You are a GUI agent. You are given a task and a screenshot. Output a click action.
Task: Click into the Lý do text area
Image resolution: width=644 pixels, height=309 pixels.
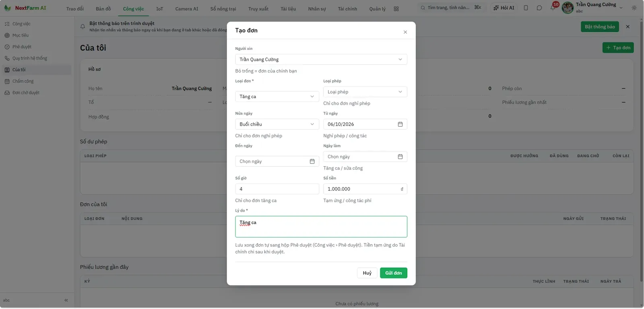pyautogui.click(x=321, y=227)
